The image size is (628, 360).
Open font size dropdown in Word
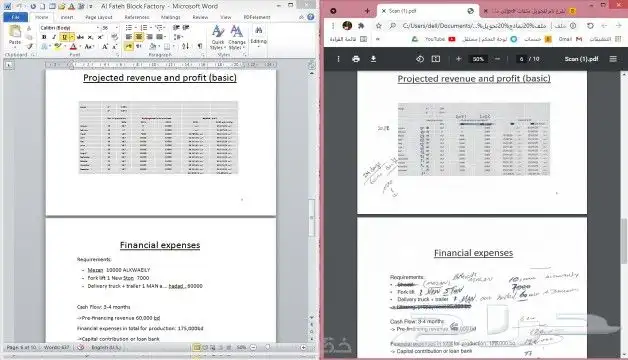[117, 28]
